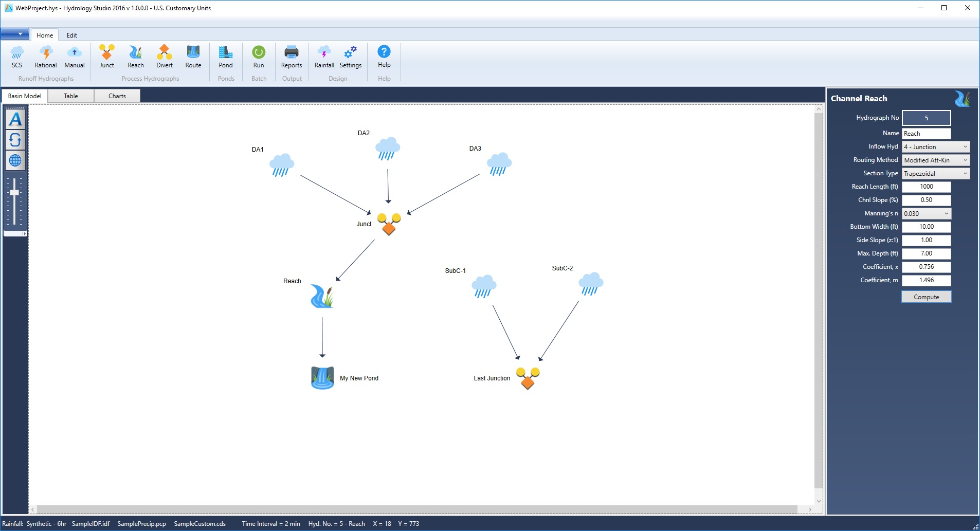Click the Junct tool in the ribbon
Image resolution: width=980 pixels, height=531 pixels.
click(107, 57)
